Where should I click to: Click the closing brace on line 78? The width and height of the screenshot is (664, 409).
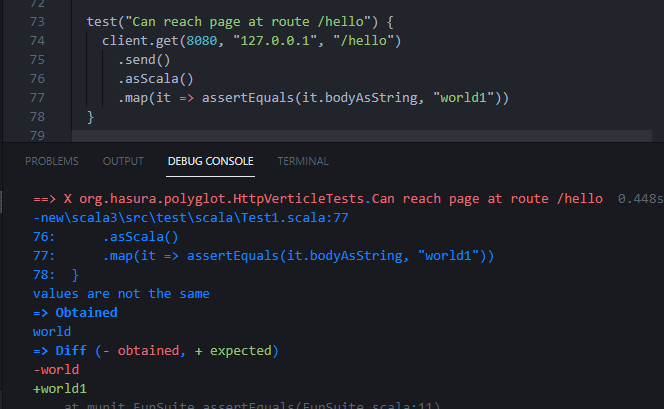pos(90,117)
